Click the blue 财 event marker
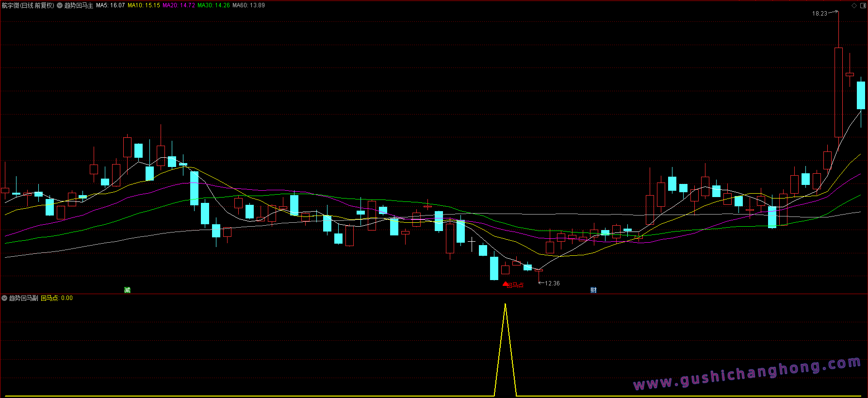 point(593,290)
